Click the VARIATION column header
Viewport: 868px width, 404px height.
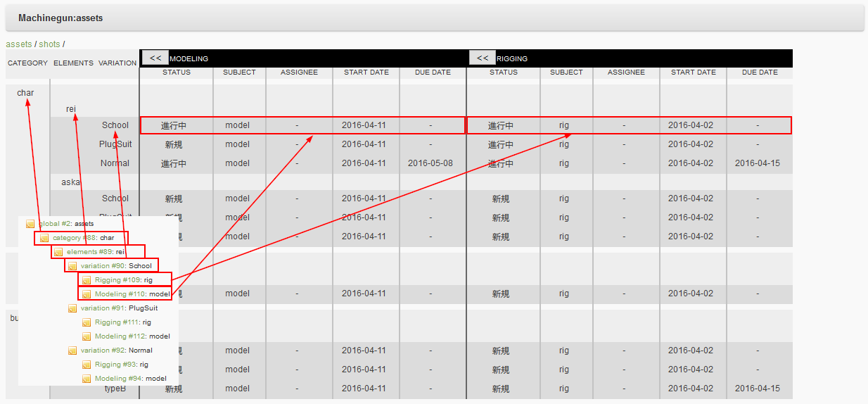tap(117, 63)
